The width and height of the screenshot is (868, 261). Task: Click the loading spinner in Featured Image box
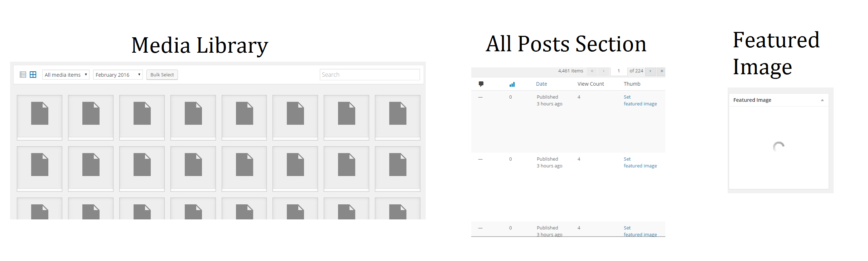(778, 147)
